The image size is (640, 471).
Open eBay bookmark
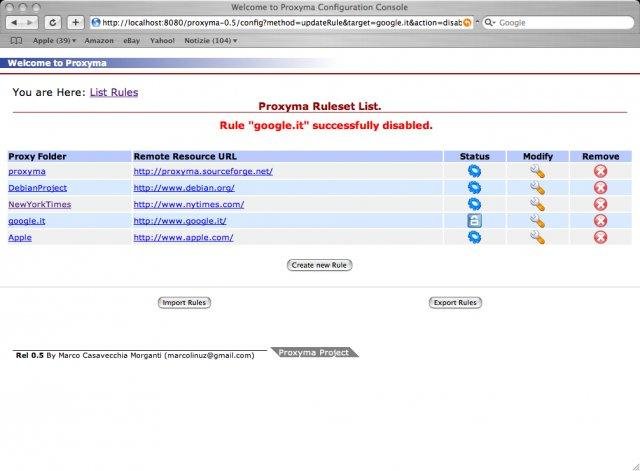131,40
